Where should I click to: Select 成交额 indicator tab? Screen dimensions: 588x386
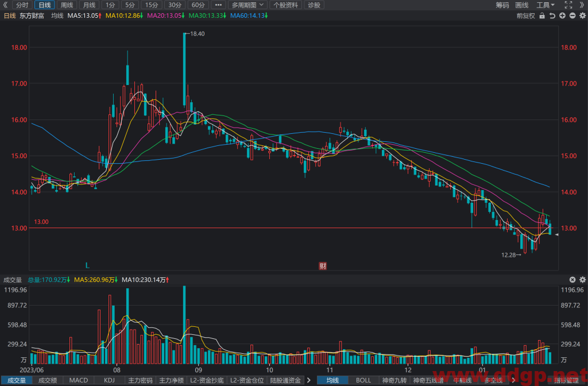pos(48,380)
